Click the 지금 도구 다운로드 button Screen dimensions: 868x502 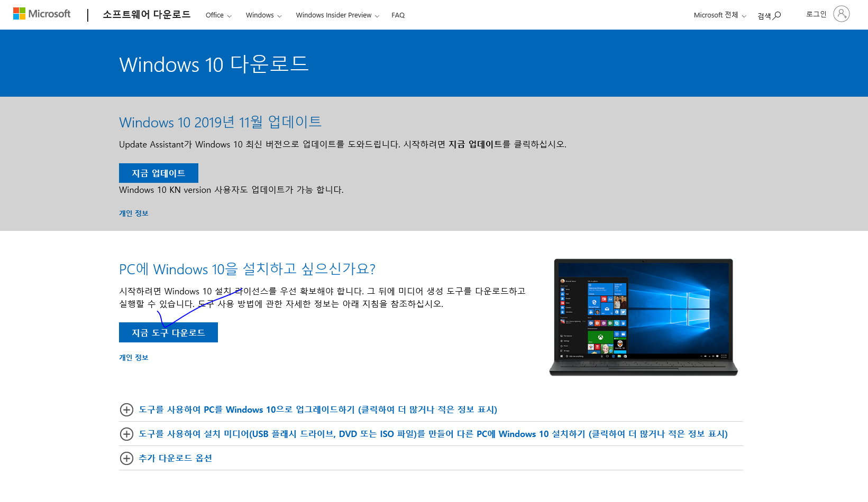click(x=168, y=332)
